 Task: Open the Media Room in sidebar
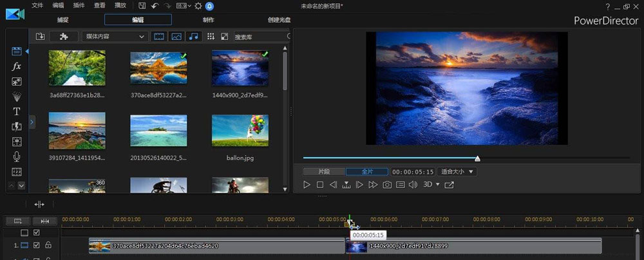(17, 51)
